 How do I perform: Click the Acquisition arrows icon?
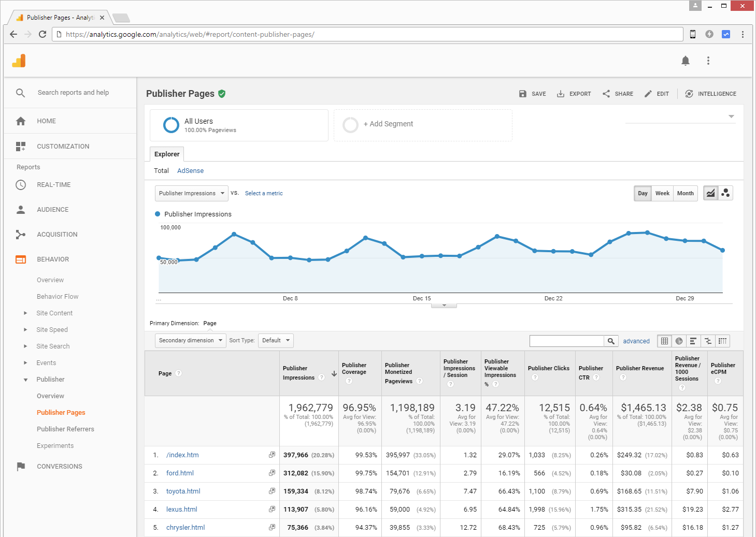coord(21,235)
